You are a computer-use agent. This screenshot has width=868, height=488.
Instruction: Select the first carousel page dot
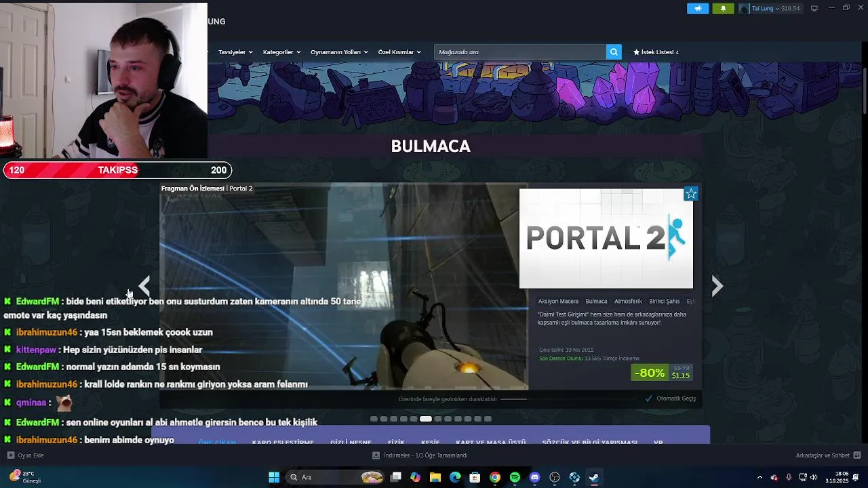374,419
